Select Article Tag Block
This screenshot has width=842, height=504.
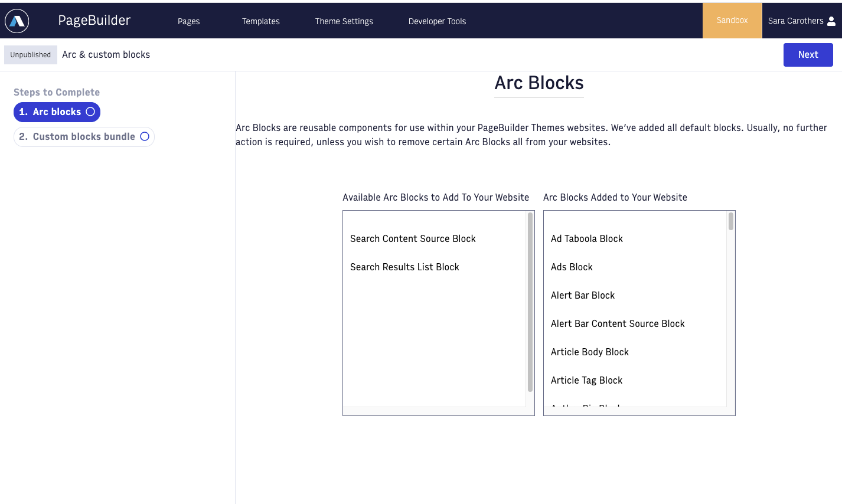(x=586, y=380)
